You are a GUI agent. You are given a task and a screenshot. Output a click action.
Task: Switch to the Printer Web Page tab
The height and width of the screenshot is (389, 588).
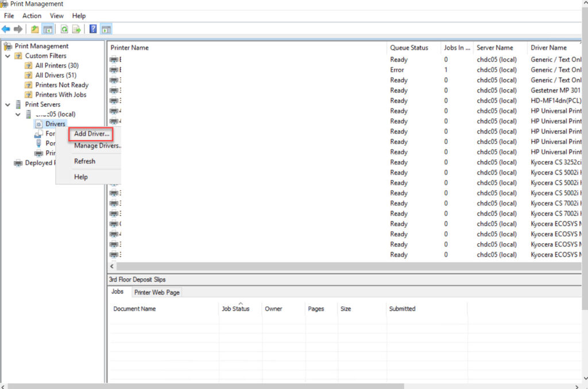[x=156, y=292]
